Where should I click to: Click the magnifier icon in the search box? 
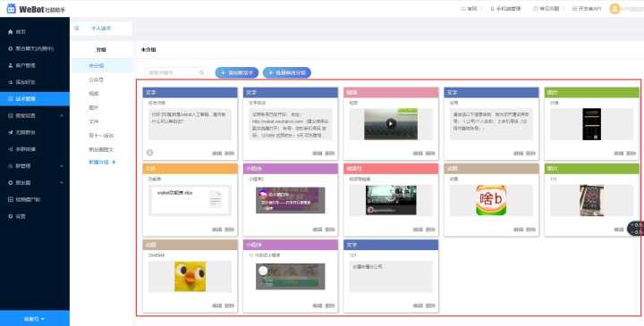201,72
